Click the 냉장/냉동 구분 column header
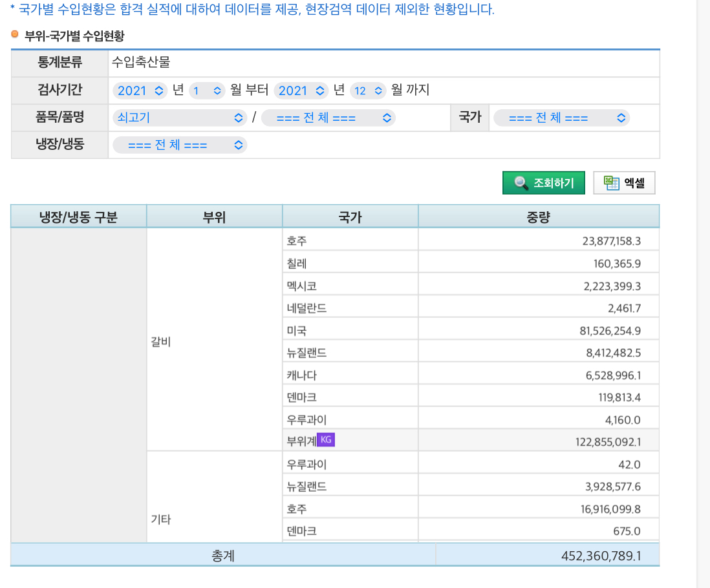This screenshot has width=710, height=588. tap(78, 216)
